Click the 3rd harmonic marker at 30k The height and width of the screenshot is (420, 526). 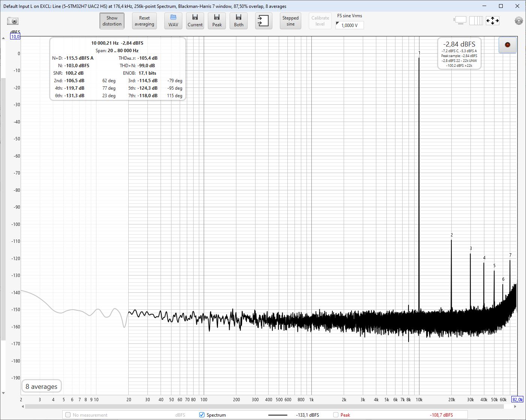point(471,248)
